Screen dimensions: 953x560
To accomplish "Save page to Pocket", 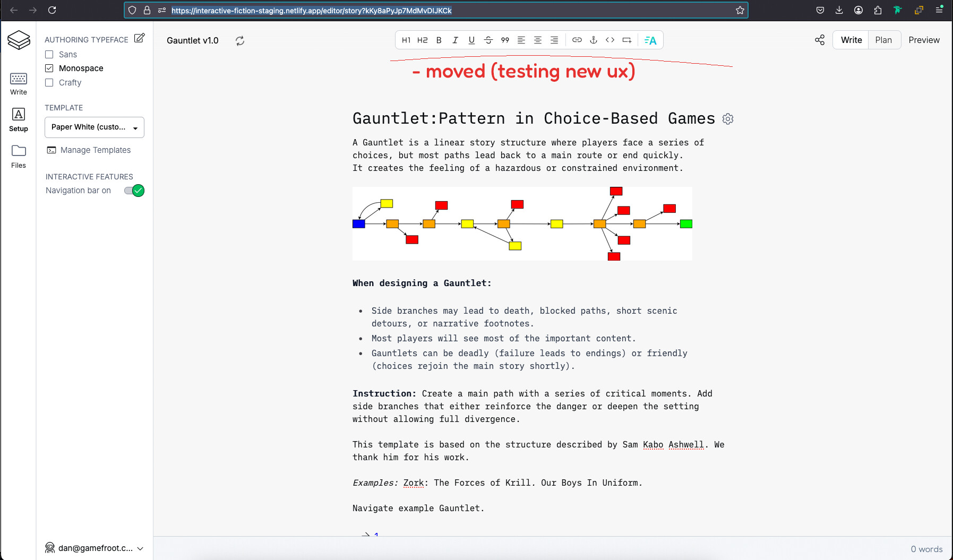I will click(x=820, y=10).
